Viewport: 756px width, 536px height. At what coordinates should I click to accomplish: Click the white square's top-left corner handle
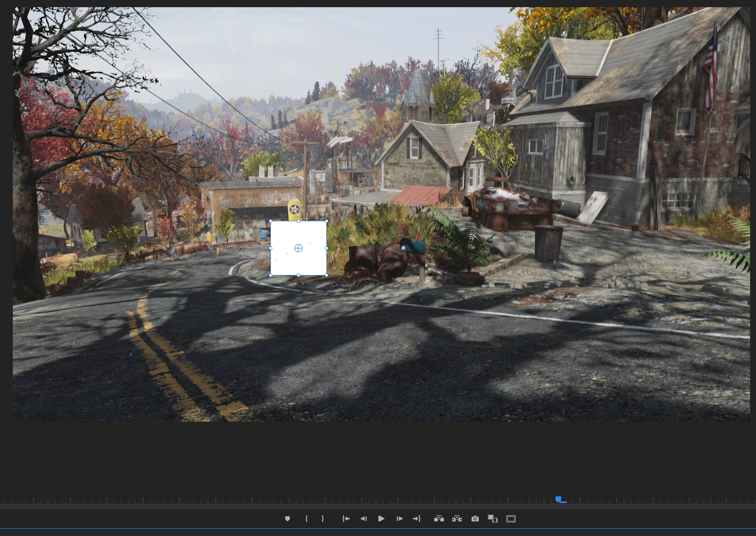(271, 221)
